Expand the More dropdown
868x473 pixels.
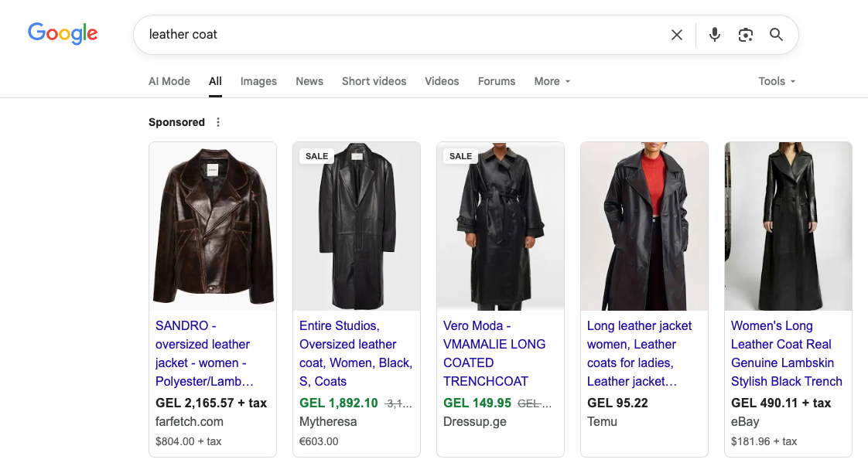pyautogui.click(x=552, y=81)
